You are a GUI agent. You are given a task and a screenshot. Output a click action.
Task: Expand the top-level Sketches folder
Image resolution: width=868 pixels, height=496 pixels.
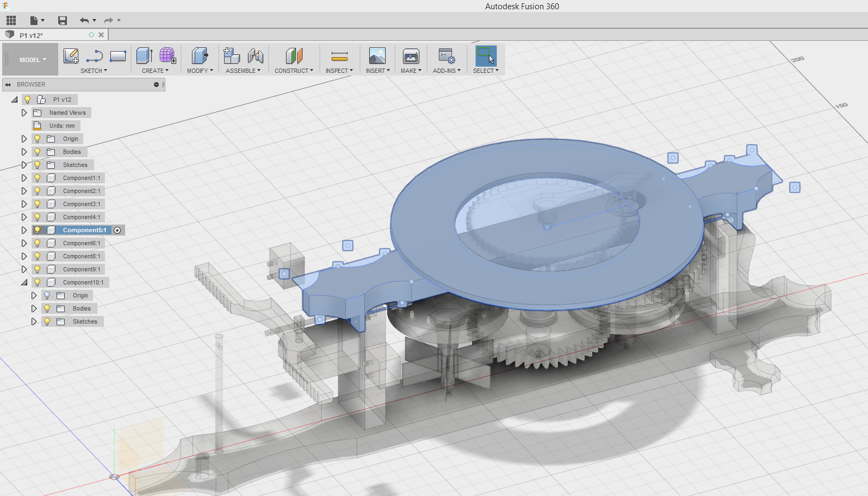(24, 165)
